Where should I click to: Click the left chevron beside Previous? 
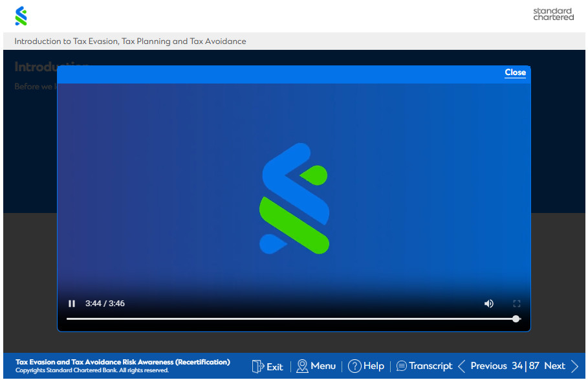462,366
